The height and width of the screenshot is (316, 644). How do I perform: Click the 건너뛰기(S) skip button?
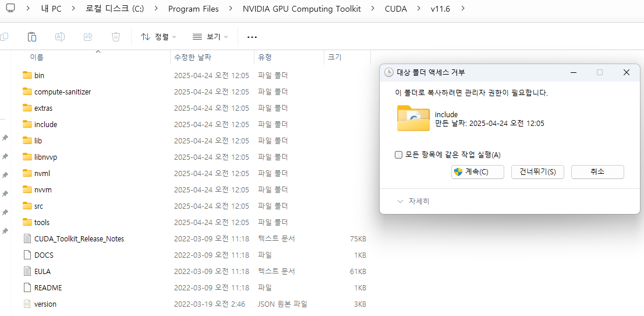(x=537, y=172)
